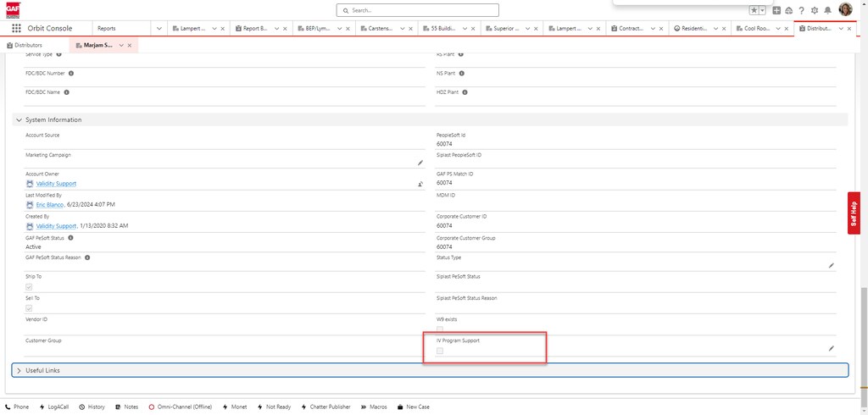Close the Distribut... workspace tab
This screenshot has height=415, width=868.
[849, 28]
